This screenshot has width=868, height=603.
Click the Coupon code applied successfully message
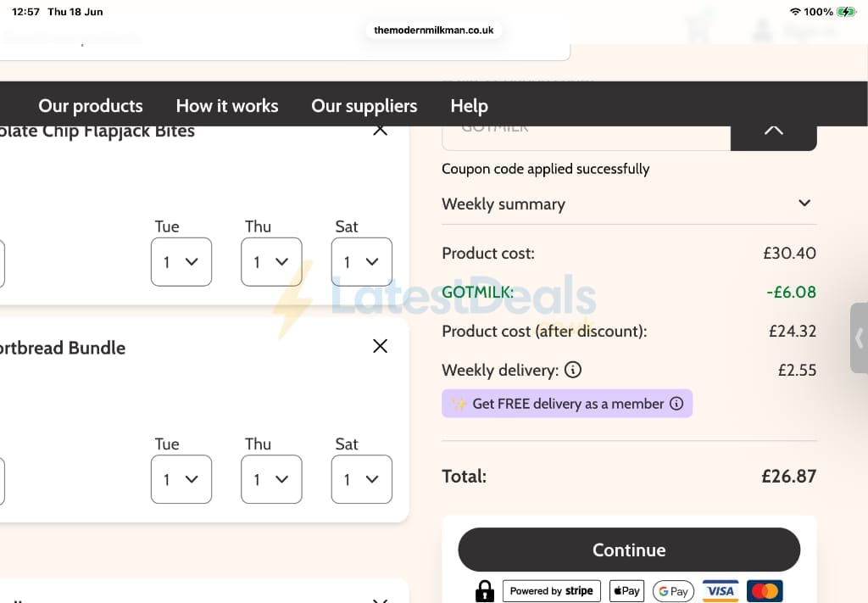[x=545, y=169]
